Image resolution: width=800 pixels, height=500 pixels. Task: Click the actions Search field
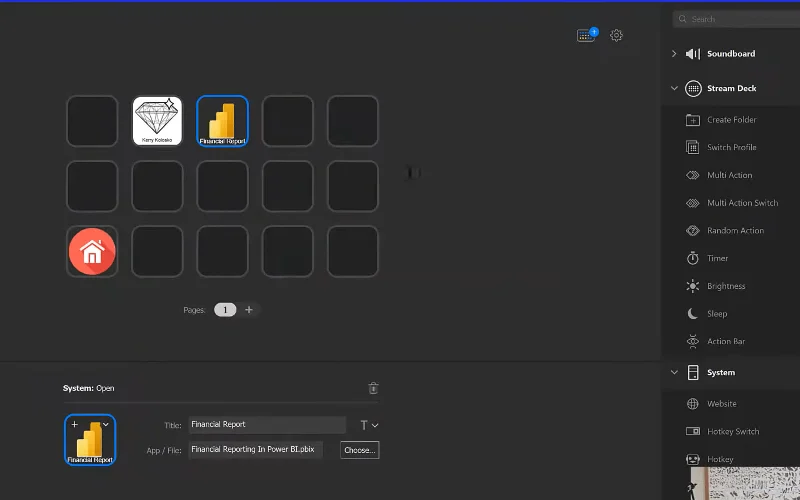(x=736, y=19)
